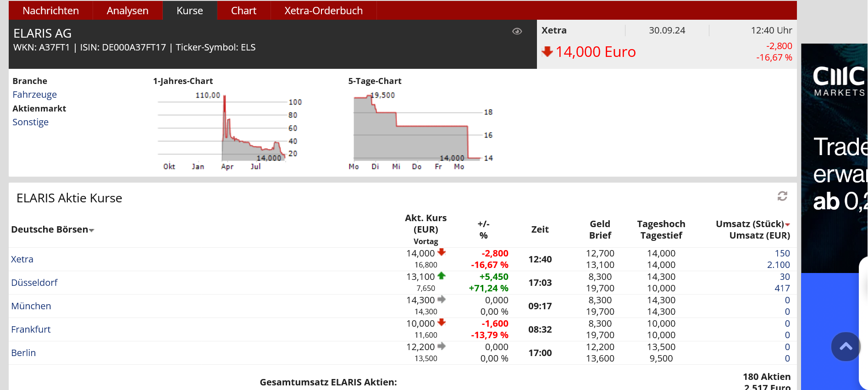Open the Düsseldorf exchange link
Image resolution: width=868 pixels, height=390 pixels.
tap(34, 283)
